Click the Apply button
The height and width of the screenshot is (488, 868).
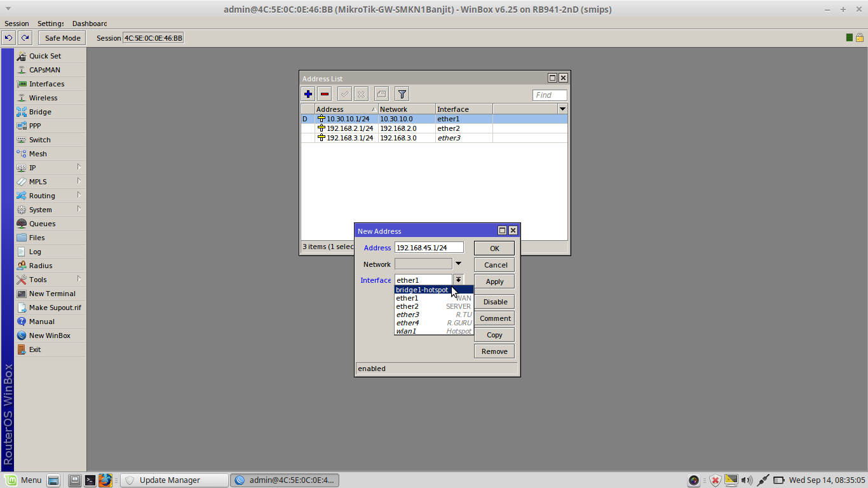[494, 281]
